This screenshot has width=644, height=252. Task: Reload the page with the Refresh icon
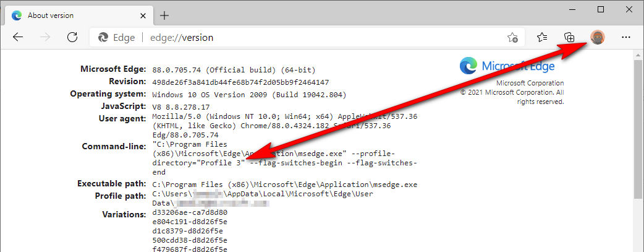coord(72,38)
